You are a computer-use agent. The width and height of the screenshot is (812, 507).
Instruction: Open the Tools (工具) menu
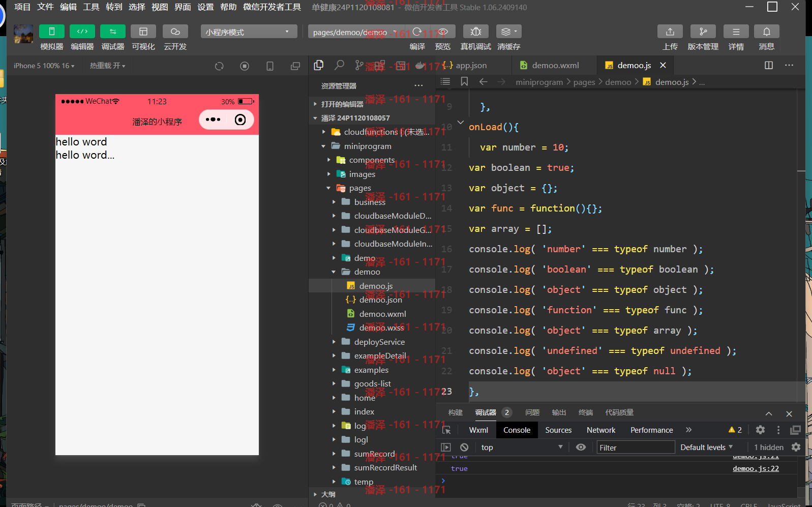(91, 7)
